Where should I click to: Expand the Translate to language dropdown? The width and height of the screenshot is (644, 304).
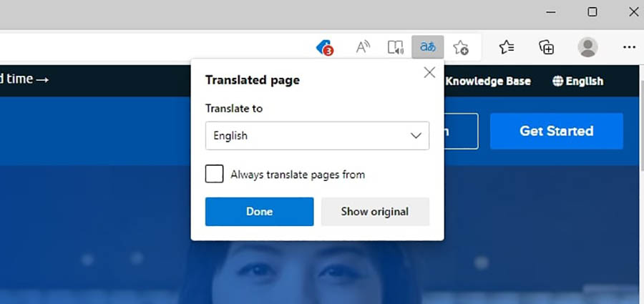pyautogui.click(x=317, y=135)
